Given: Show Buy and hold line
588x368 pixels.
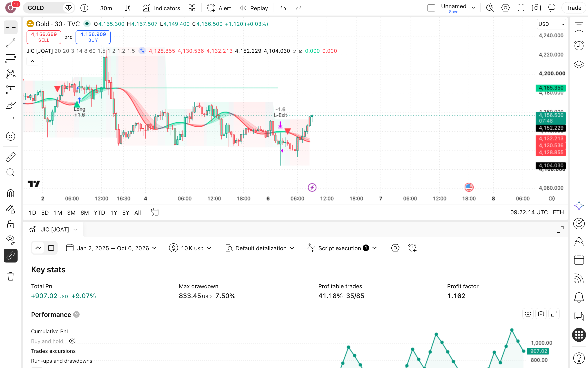Looking at the screenshot, I should coord(72,341).
